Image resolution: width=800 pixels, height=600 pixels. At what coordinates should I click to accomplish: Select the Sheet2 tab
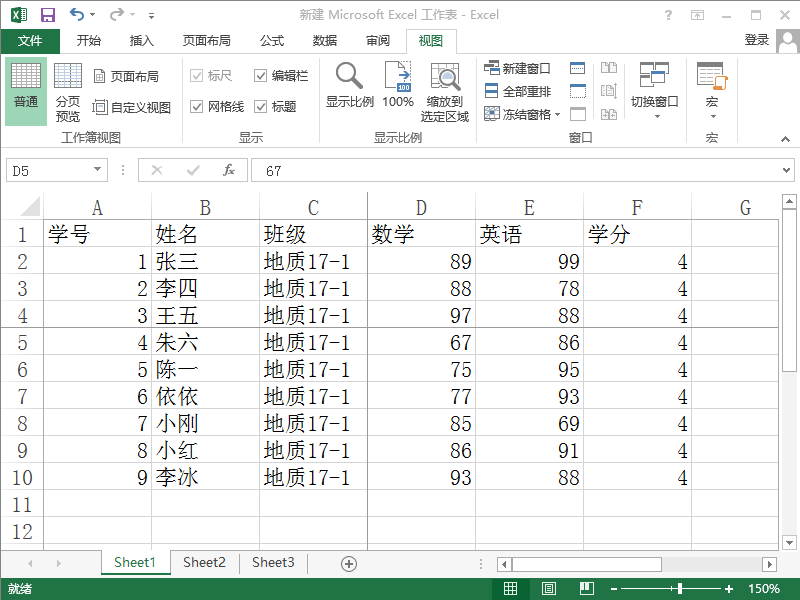click(x=204, y=562)
